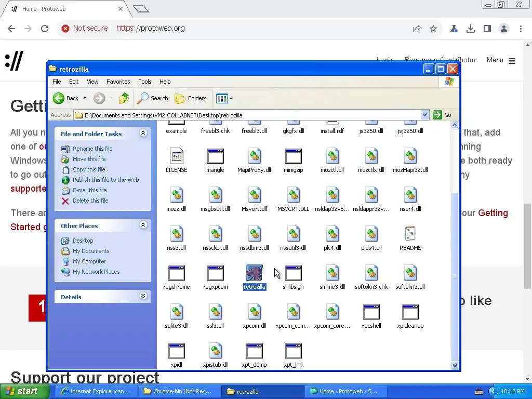Screen dimensions: 532x399
Task: Open the Tools menu
Action: [144, 82]
